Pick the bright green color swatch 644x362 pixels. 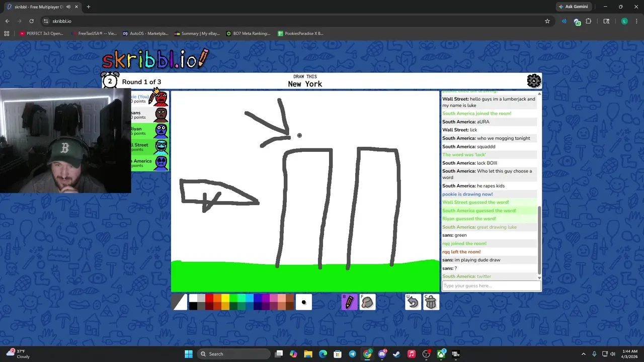coord(233,298)
